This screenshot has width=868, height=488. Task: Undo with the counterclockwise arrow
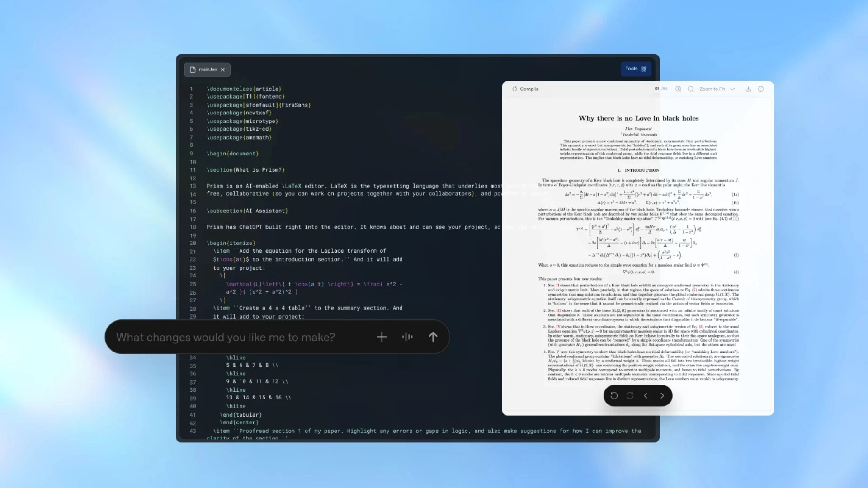[614, 396]
